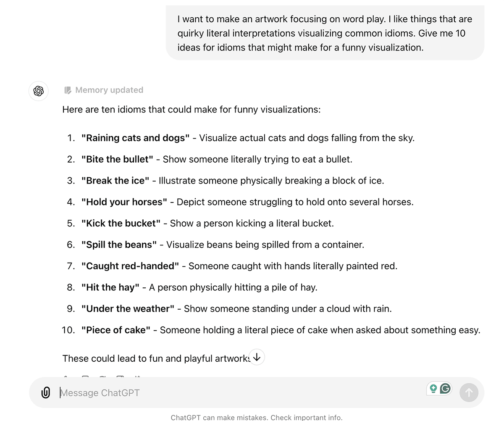Focus the Message ChatGPT input field
This screenshot has width=504, height=421.
tap(239, 393)
